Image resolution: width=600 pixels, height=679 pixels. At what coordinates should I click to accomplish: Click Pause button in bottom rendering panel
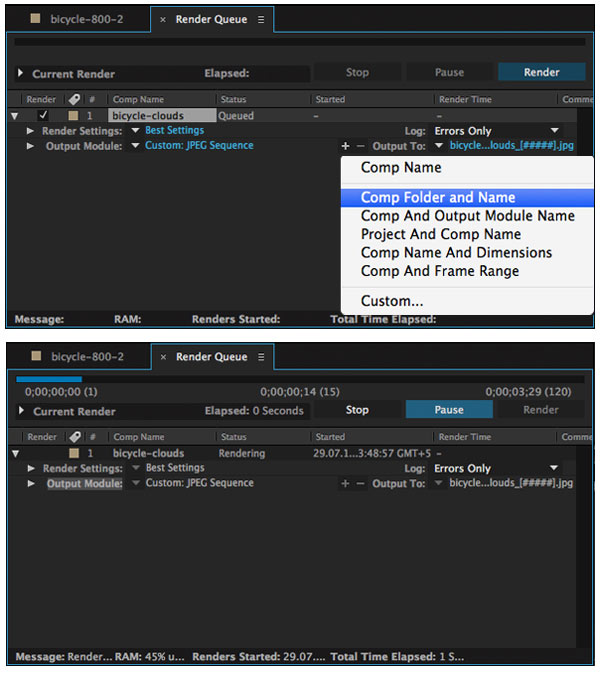[449, 410]
